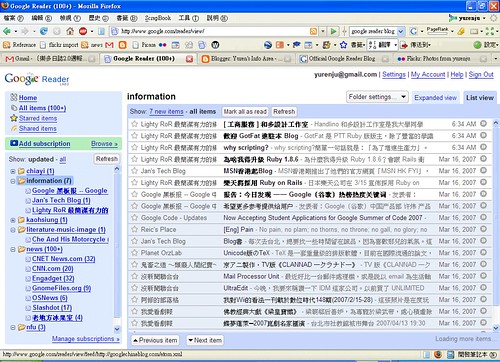Image resolution: width=500 pixels, height=362 pixels.
Task: Open Engadget (32) feed
Action: coord(53,278)
